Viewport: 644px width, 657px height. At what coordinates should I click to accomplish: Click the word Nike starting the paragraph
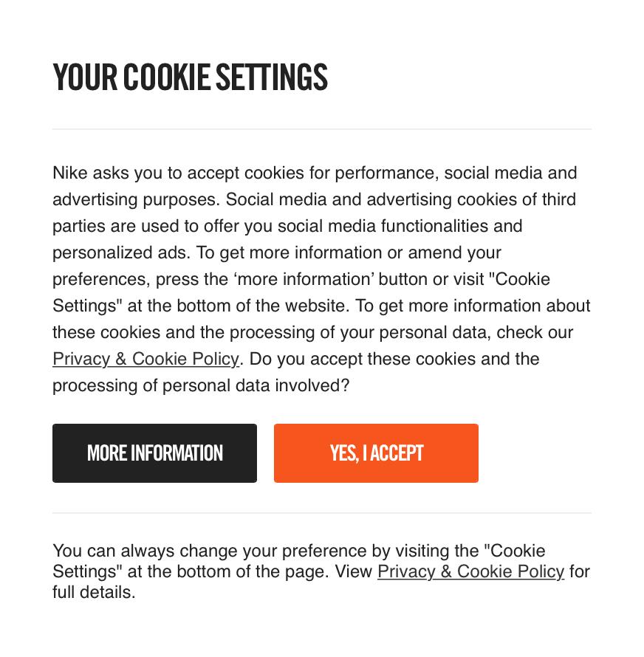tap(70, 173)
